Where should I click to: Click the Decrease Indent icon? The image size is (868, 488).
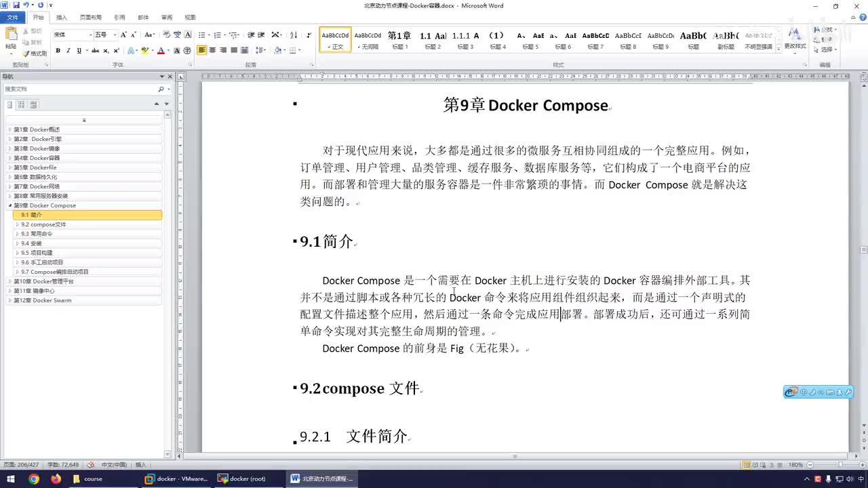pos(251,35)
